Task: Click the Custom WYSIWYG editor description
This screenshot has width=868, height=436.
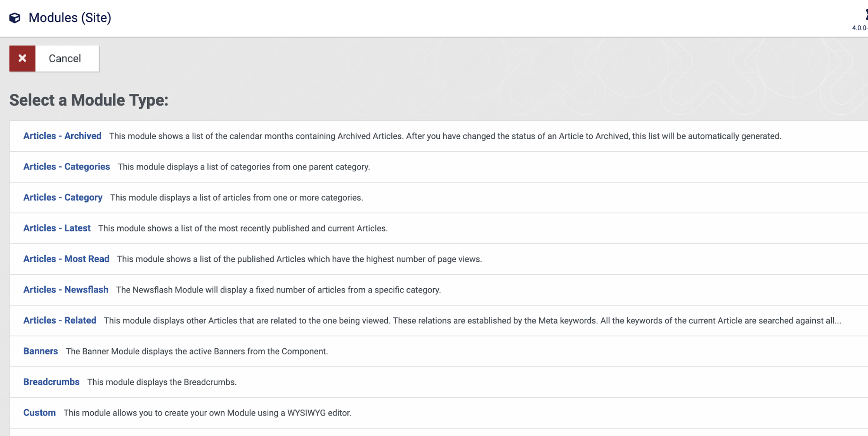Action: point(207,413)
